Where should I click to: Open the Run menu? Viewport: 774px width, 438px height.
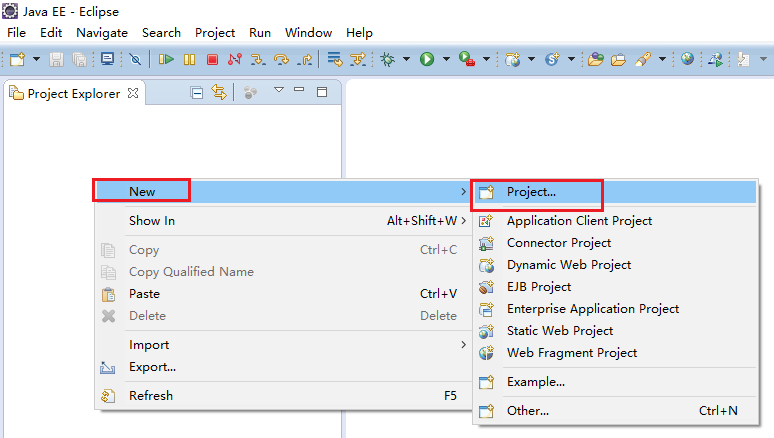pyautogui.click(x=260, y=33)
